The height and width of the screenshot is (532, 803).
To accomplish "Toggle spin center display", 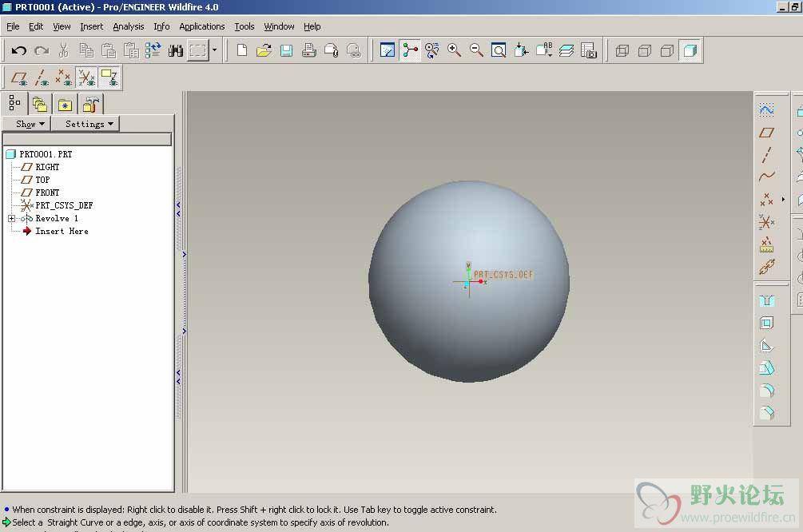I will pos(410,50).
